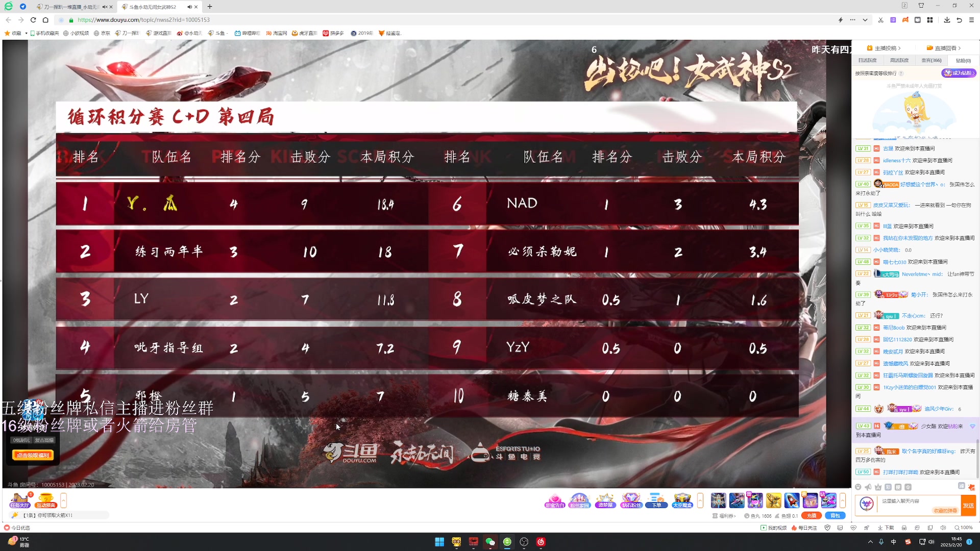The width and height of the screenshot is (980, 551).
Task: Open WeChat from the Windows taskbar
Action: click(x=490, y=542)
